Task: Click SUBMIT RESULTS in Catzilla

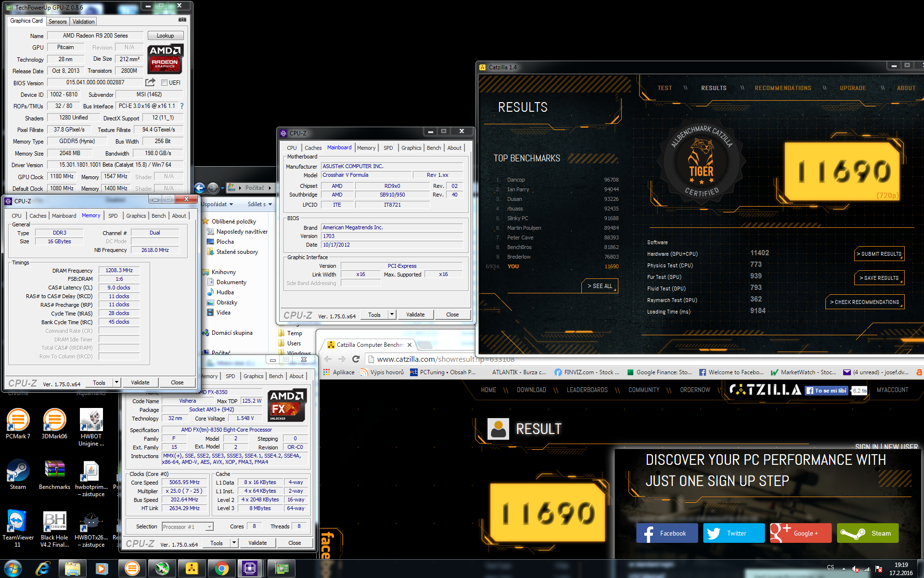Action: point(879,254)
